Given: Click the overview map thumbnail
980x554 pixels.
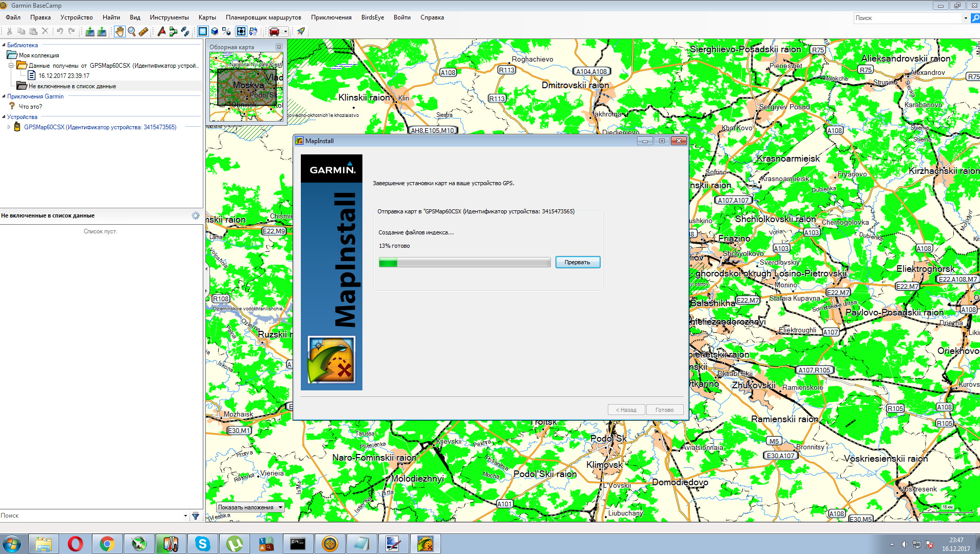Looking at the screenshot, I should (x=246, y=87).
